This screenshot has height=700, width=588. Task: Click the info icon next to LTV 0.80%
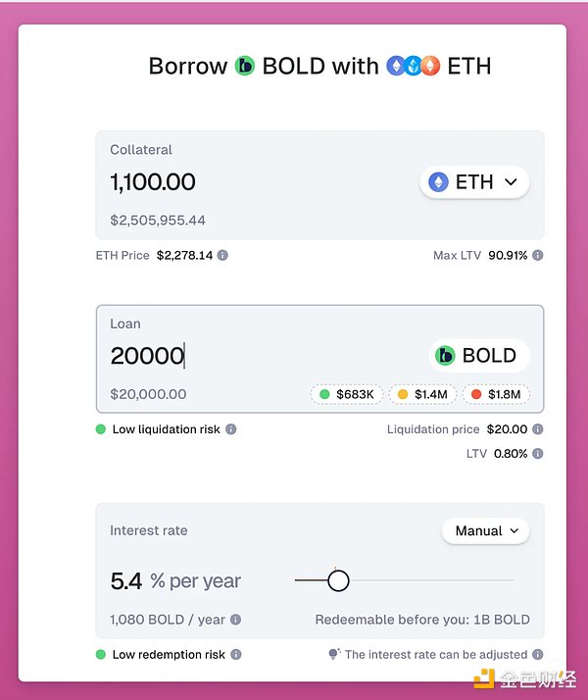tap(537, 454)
